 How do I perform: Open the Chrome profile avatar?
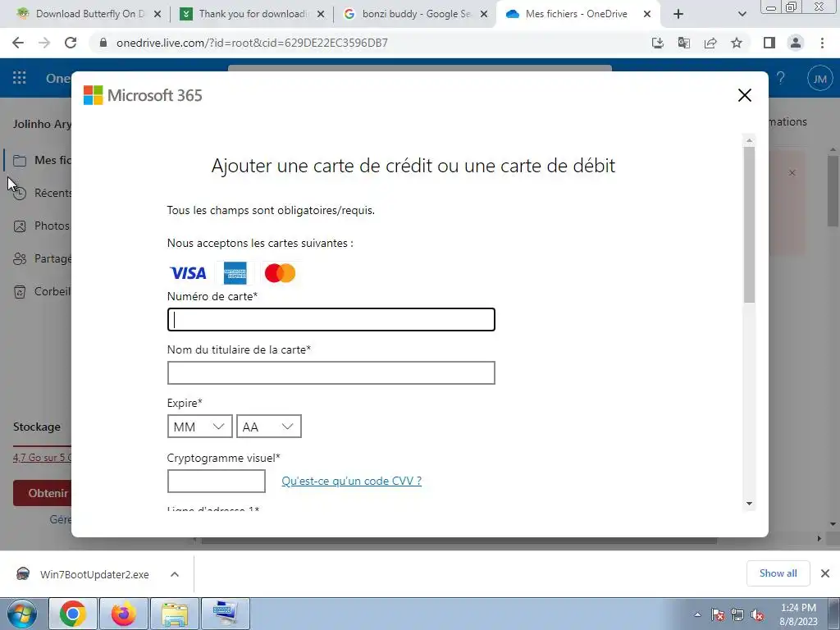796,43
